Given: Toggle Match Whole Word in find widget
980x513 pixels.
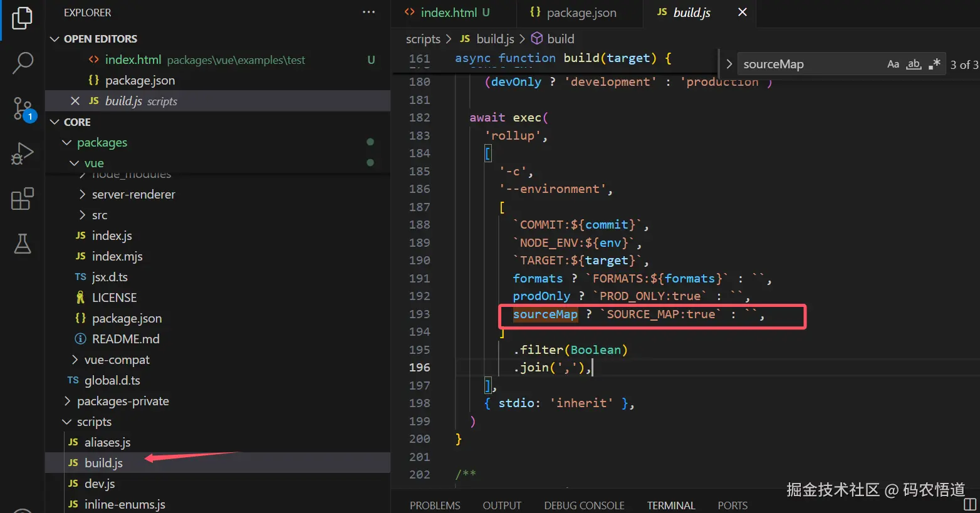Looking at the screenshot, I should pos(914,64).
